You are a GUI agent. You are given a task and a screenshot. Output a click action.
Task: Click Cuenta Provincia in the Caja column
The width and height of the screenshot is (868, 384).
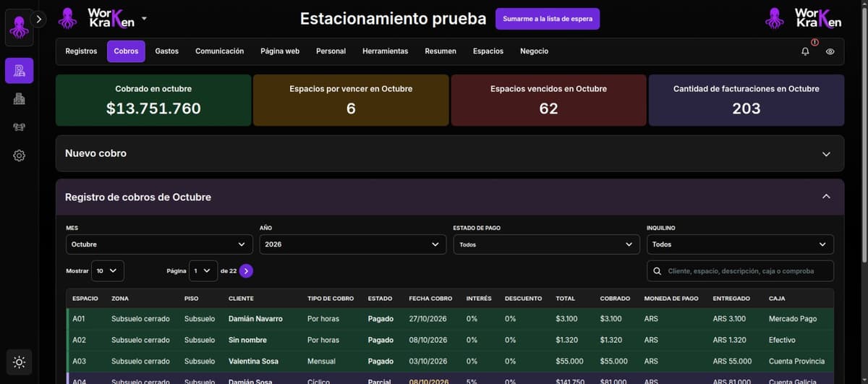[x=796, y=362]
